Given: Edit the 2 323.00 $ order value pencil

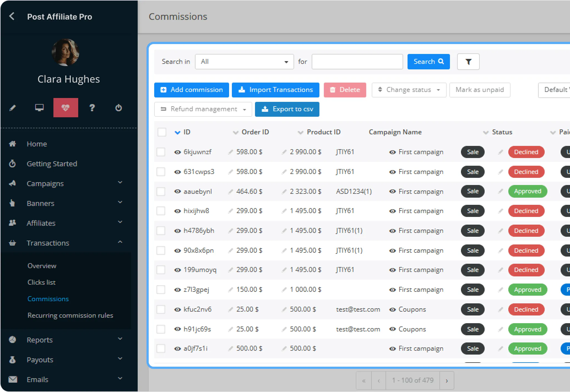Looking at the screenshot, I should (284, 192).
